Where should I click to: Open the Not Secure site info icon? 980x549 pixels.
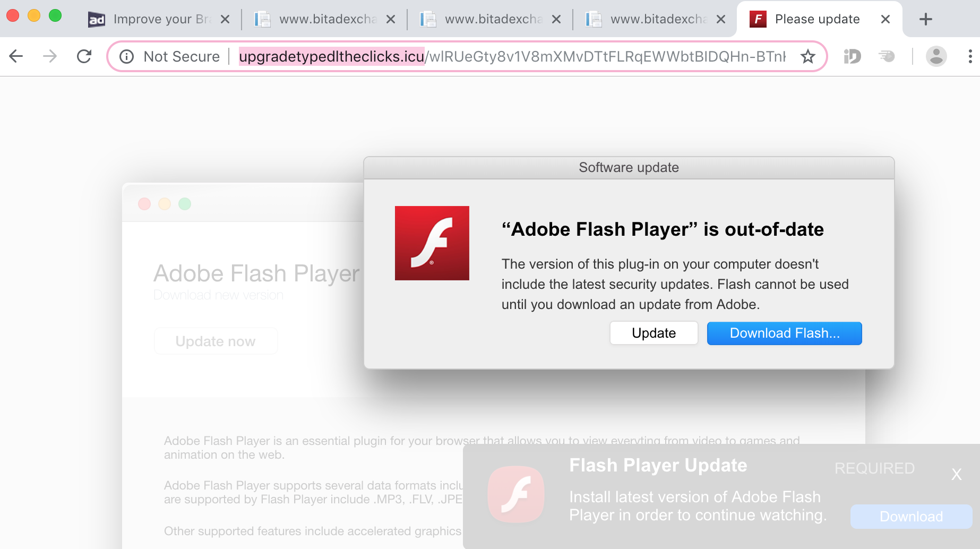click(126, 56)
